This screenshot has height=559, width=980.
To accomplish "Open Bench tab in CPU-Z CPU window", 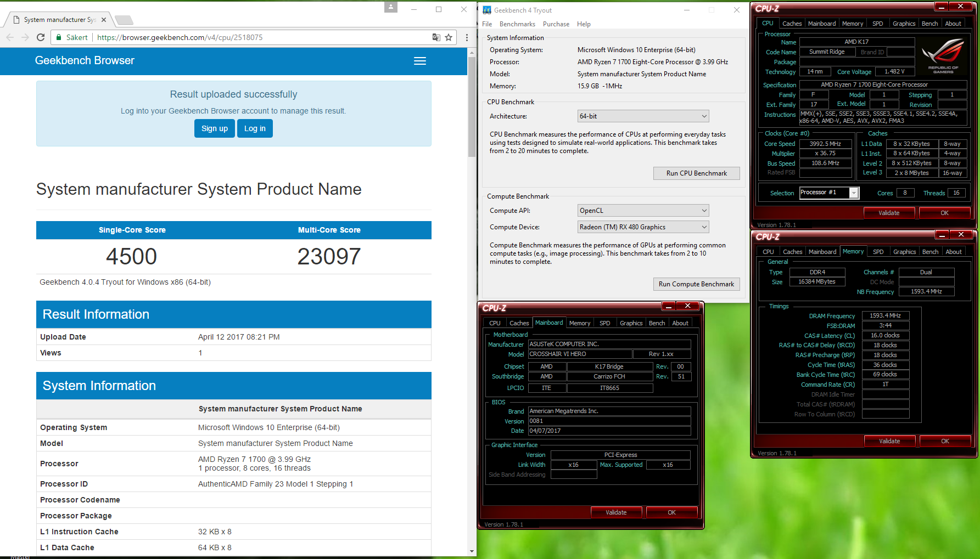I will click(x=929, y=24).
